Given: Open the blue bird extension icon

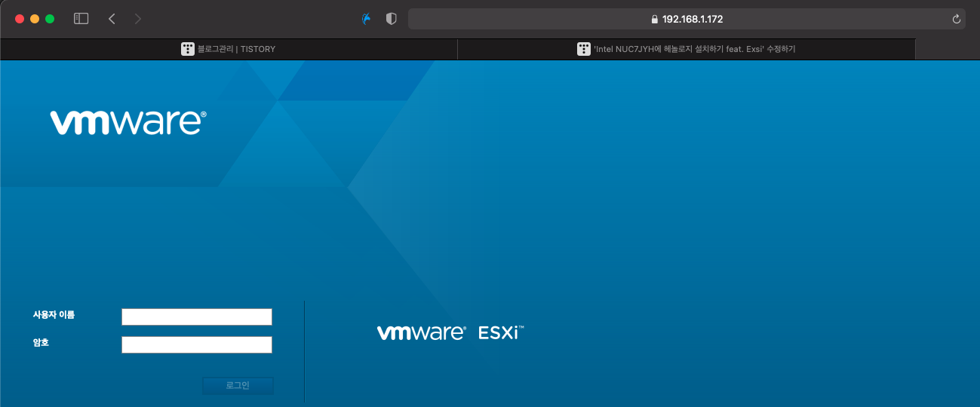Looking at the screenshot, I should pos(367,19).
